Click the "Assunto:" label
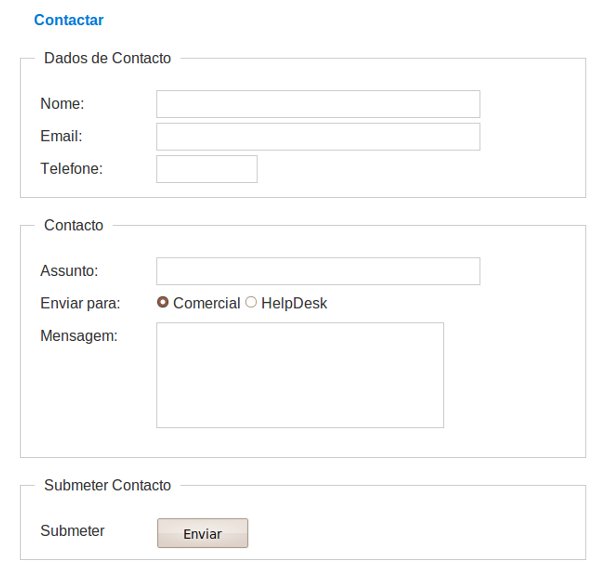The height and width of the screenshot is (584, 600). click(69, 271)
